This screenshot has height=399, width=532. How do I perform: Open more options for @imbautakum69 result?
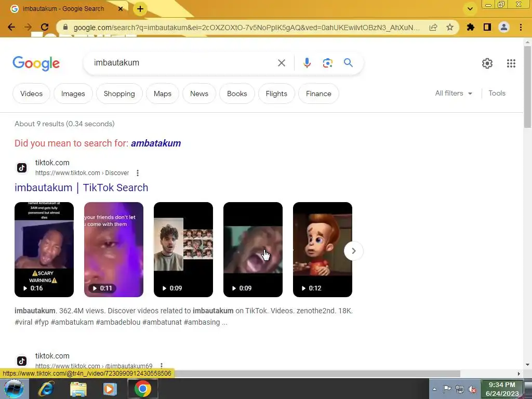tap(162, 366)
